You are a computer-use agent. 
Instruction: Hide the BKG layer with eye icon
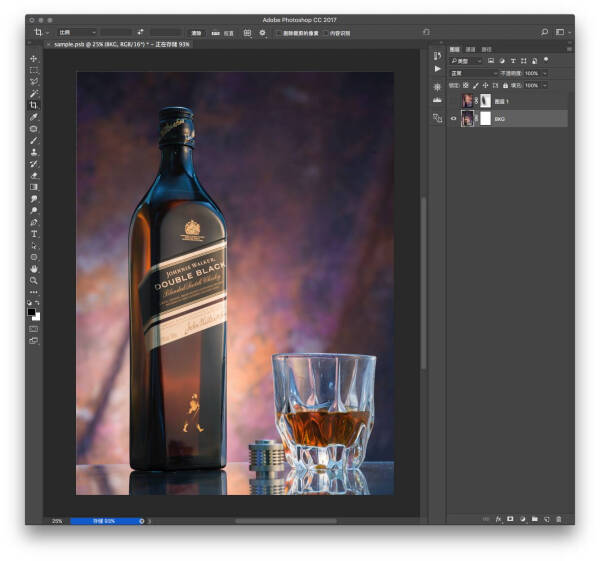point(453,119)
